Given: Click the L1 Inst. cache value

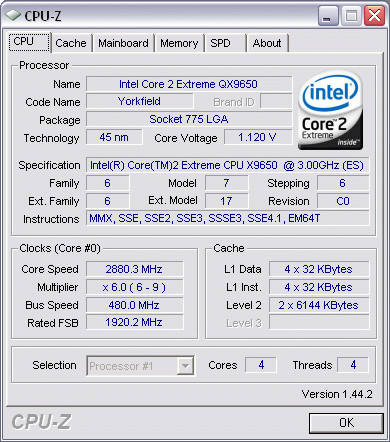Looking at the screenshot, I should tap(319, 287).
